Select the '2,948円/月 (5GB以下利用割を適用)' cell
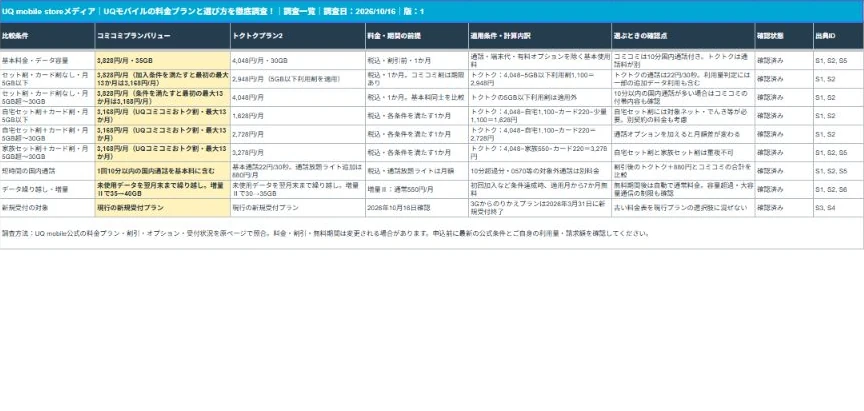Image resolution: width=864 pixels, height=411 pixels. coord(298,79)
